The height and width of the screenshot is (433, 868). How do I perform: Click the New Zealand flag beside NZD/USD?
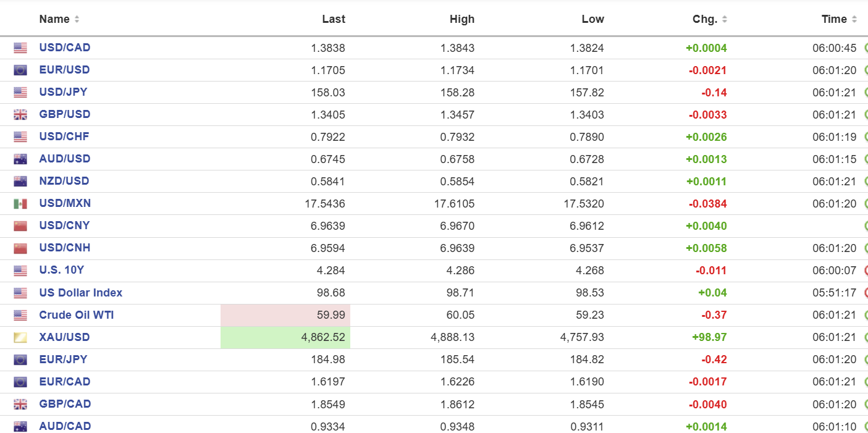point(20,182)
